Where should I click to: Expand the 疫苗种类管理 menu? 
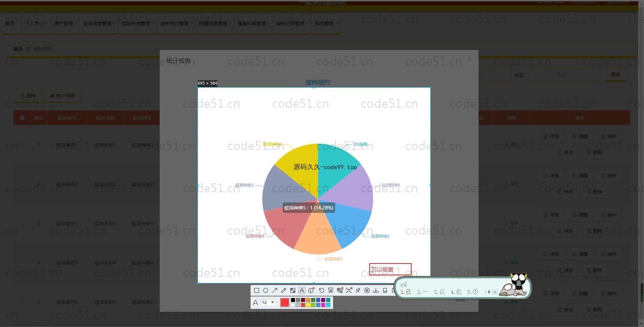(x=138, y=24)
